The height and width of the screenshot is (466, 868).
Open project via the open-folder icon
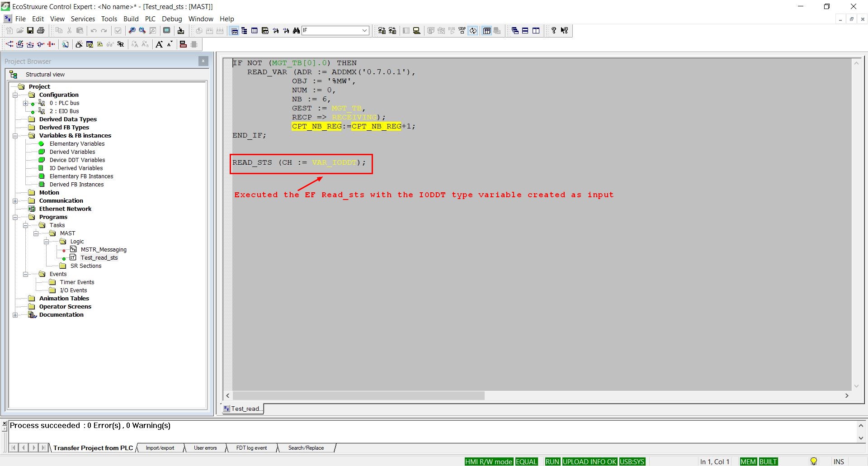tap(20, 30)
